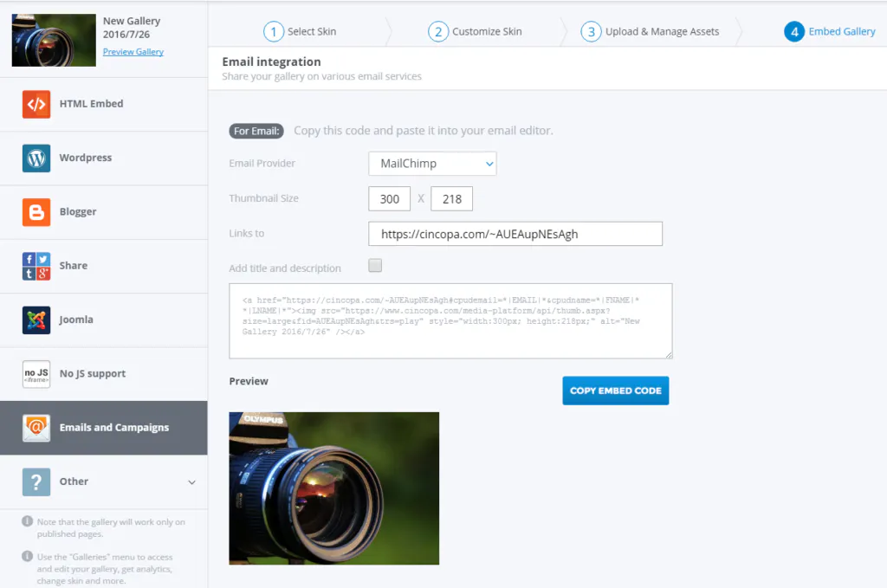Click the info icon beside published pages note
Screen dimensions: 887x588
pyautogui.click(x=27, y=521)
